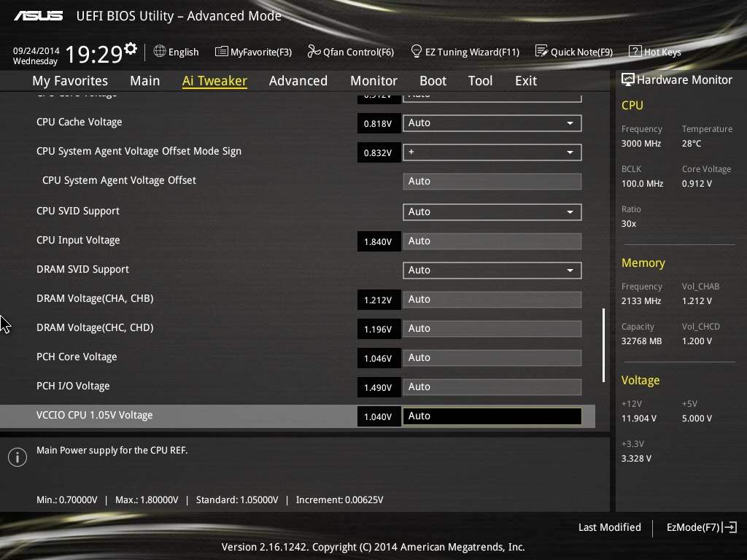Viewport: 747px width, 560px height.
Task: Click the 1.046V PCH core reading
Action: [378, 359]
